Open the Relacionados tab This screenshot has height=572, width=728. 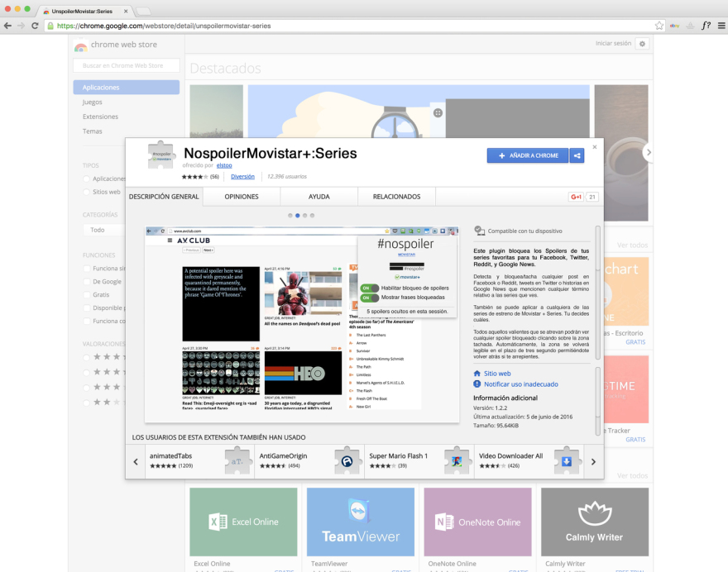tap(396, 197)
